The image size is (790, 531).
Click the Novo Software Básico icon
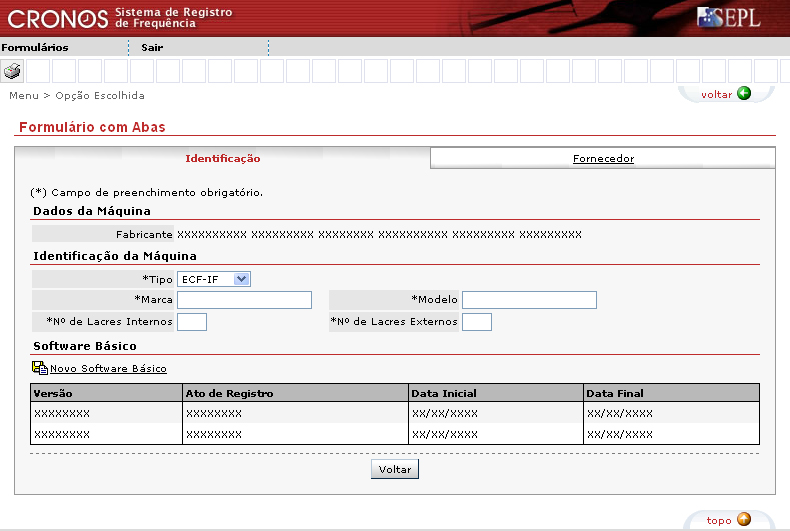pyautogui.click(x=40, y=368)
